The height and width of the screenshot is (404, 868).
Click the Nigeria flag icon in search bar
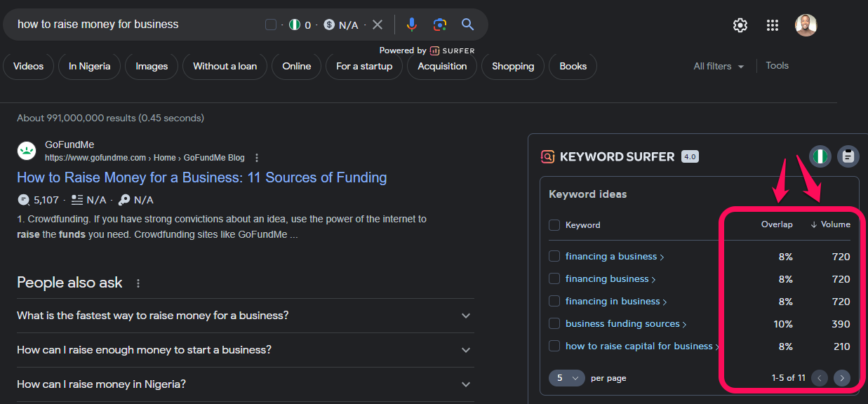(x=295, y=25)
